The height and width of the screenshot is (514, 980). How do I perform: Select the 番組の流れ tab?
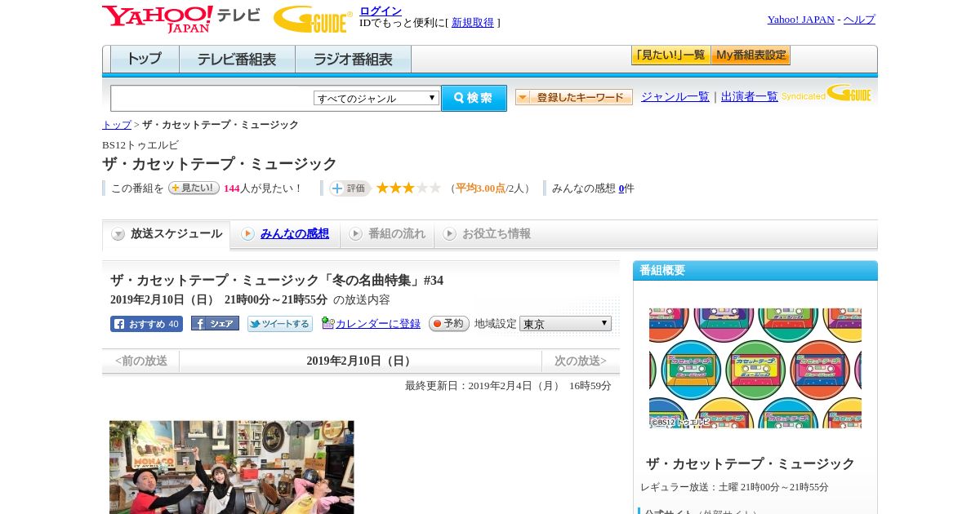(387, 234)
